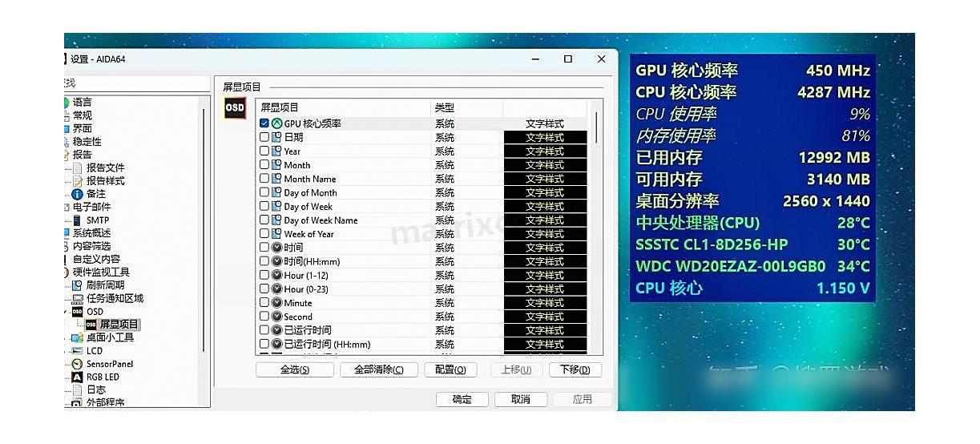980x444 pixels.
Task: Click the Minute row clock icon
Action: [276, 303]
